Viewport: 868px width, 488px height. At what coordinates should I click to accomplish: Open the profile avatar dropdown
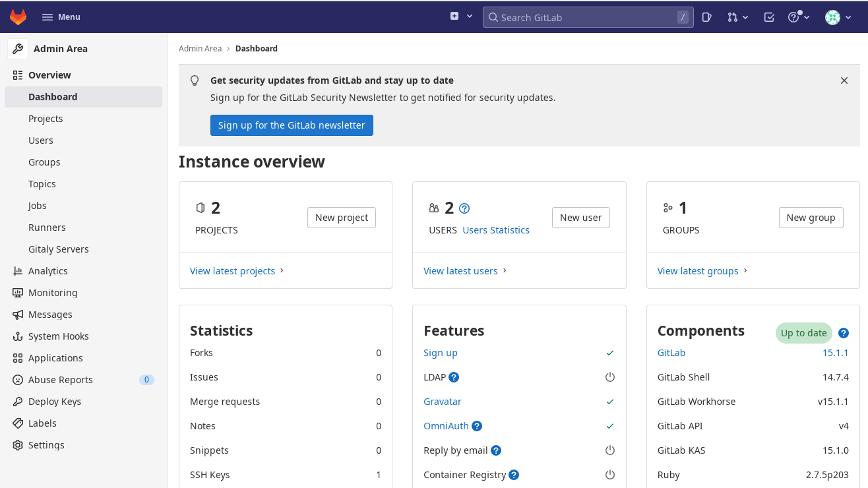pos(836,17)
